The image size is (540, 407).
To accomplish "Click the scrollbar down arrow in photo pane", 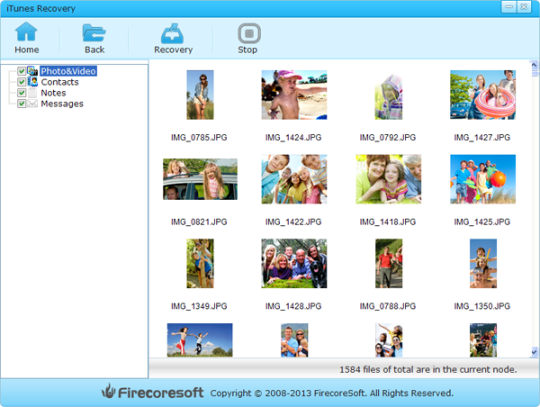I will click(x=534, y=352).
